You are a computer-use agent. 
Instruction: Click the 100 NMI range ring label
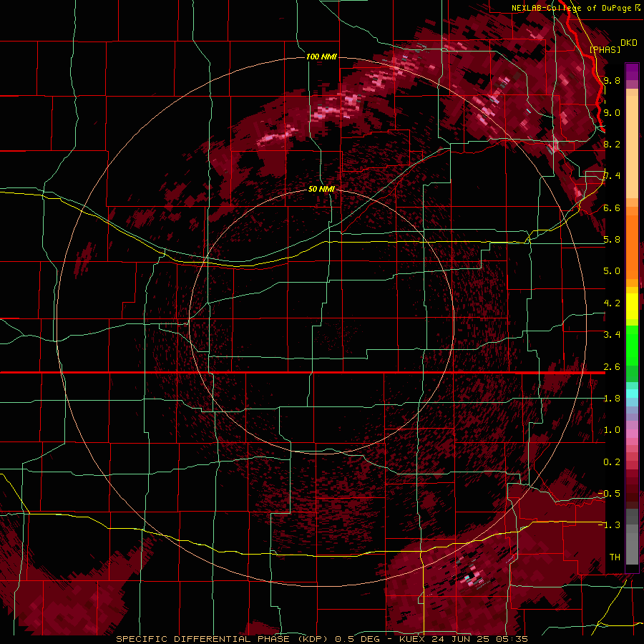[x=321, y=57]
